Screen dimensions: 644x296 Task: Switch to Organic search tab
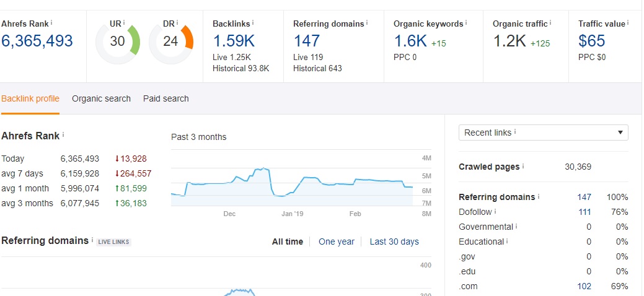(101, 98)
